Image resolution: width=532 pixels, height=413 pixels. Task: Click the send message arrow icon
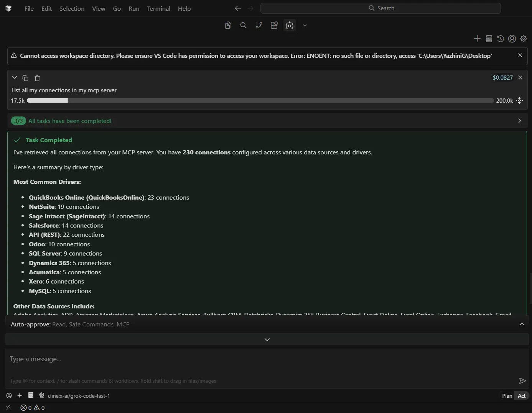[x=522, y=380]
